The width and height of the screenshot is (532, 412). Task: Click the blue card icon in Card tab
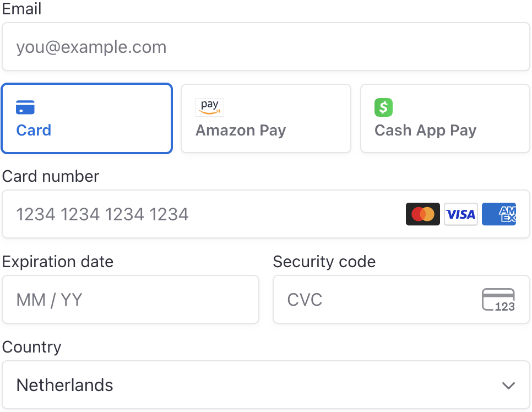pyautogui.click(x=25, y=107)
